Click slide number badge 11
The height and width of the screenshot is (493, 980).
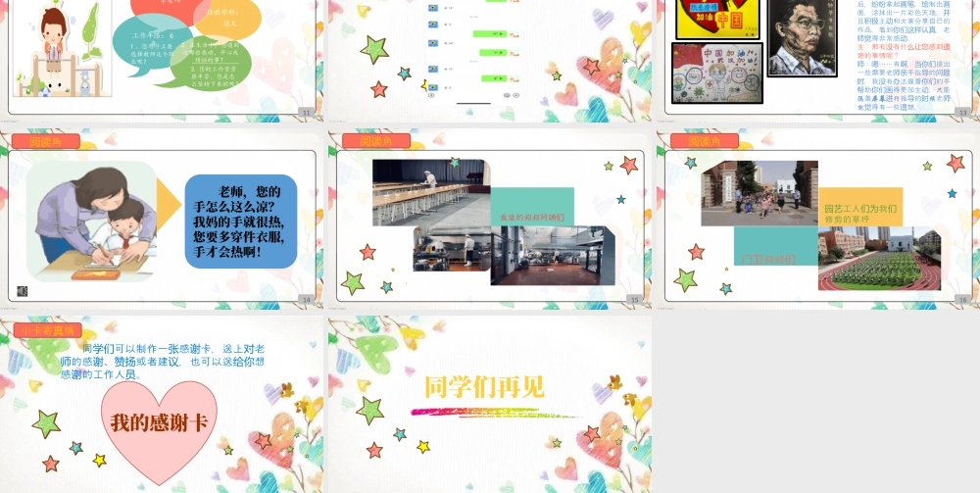(306, 113)
